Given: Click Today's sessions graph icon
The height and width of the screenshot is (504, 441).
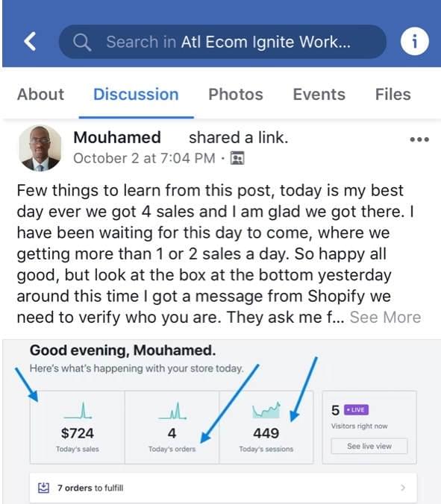Looking at the screenshot, I should tap(266, 410).
